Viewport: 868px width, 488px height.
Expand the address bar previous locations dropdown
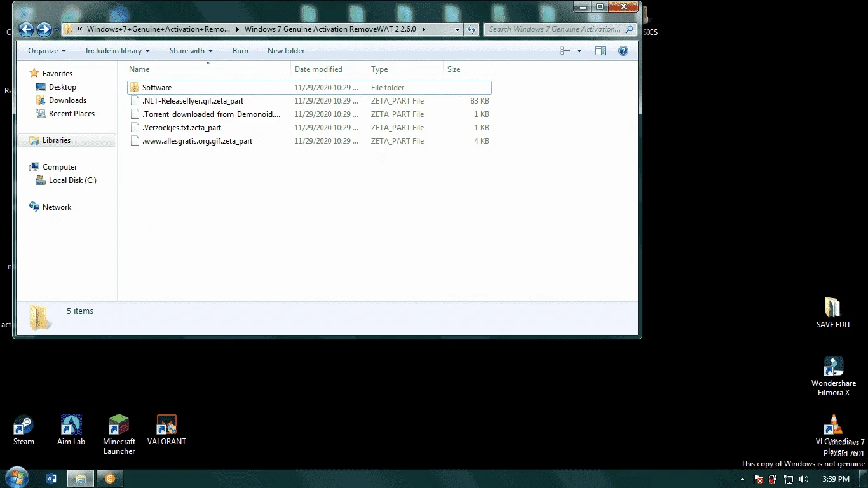(458, 29)
